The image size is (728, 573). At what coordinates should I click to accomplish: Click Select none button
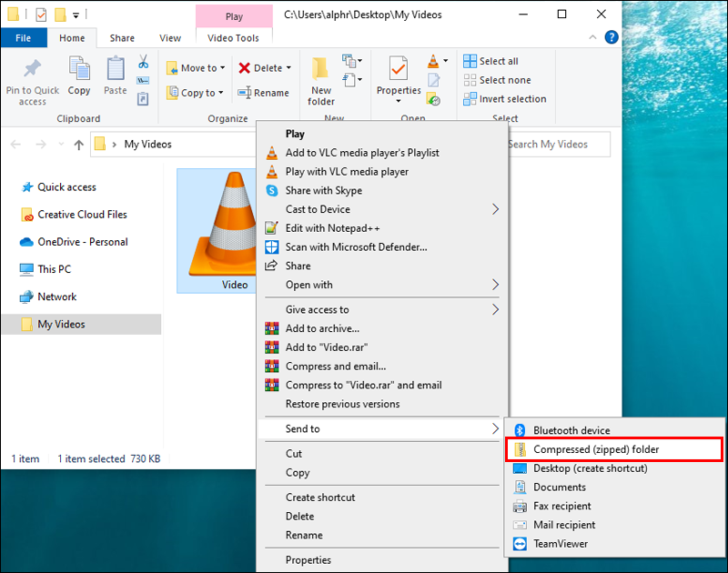click(x=497, y=80)
